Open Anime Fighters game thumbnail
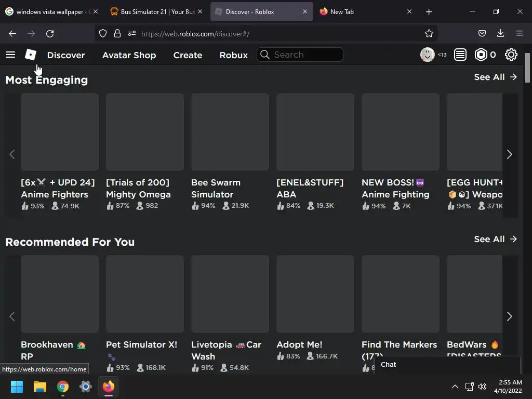This screenshot has height=399, width=532. pyautogui.click(x=60, y=132)
